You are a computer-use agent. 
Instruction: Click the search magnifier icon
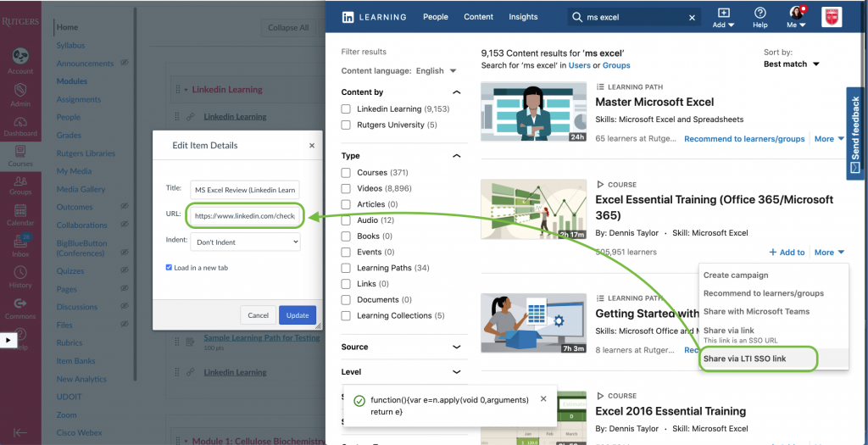pos(576,17)
